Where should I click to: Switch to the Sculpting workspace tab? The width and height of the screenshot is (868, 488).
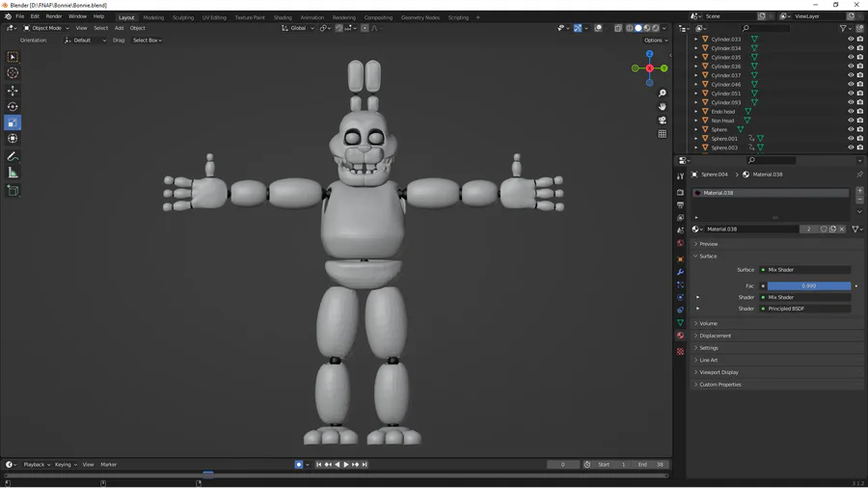coord(182,17)
